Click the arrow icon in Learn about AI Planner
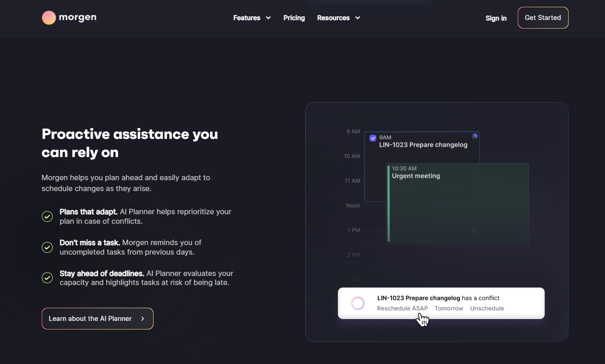The image size is (605, 364). [143, 319]
